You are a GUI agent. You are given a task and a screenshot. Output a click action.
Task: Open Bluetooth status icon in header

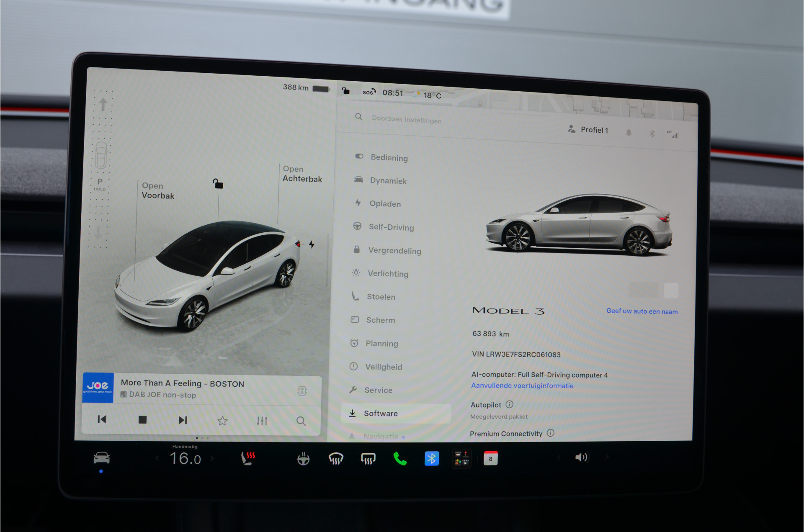(652, 134)
